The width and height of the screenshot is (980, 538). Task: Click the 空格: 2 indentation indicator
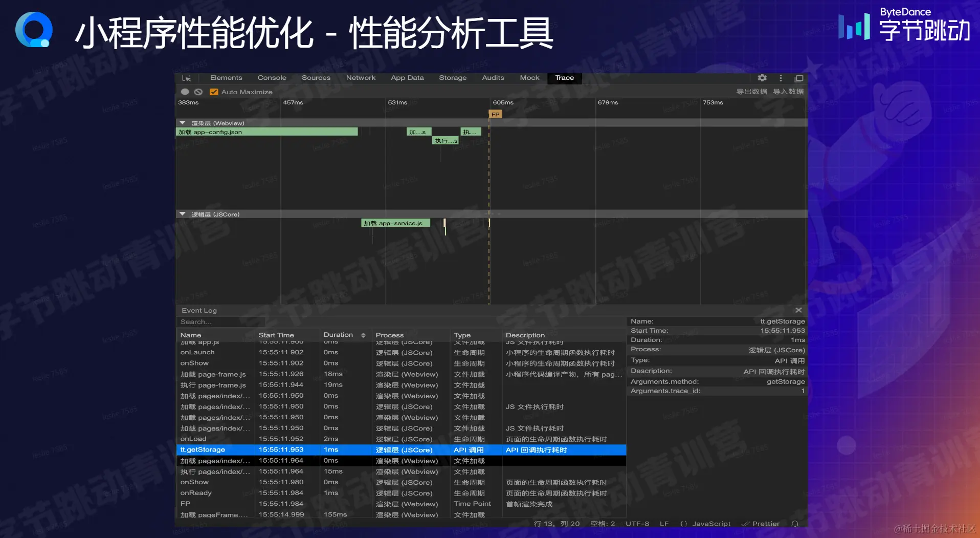tap(603, 524)
